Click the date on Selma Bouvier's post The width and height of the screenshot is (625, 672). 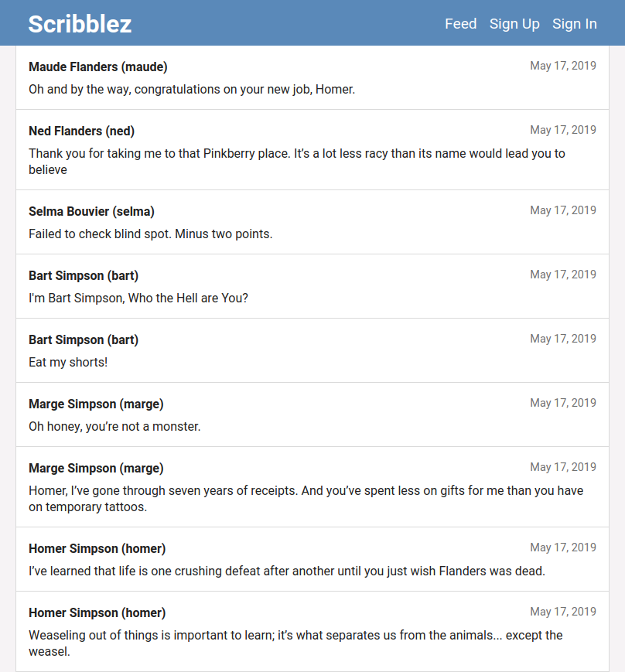[x=562, y=210]
